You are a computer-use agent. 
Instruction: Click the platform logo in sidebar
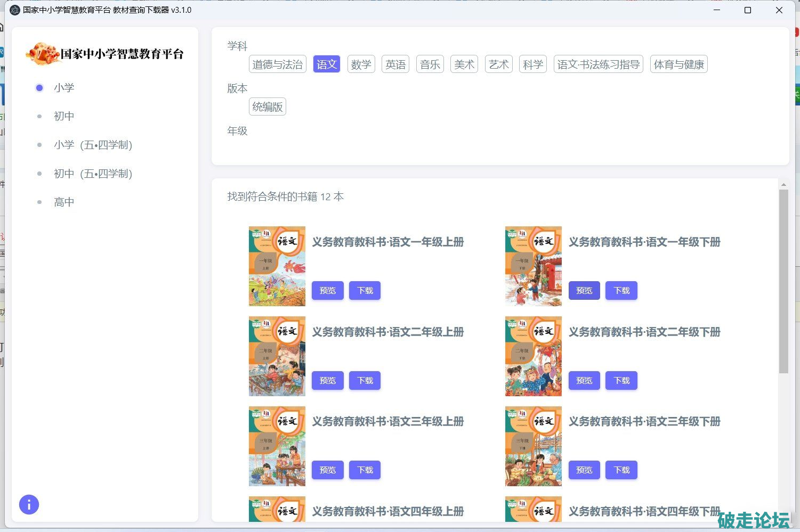click(104, 54)
